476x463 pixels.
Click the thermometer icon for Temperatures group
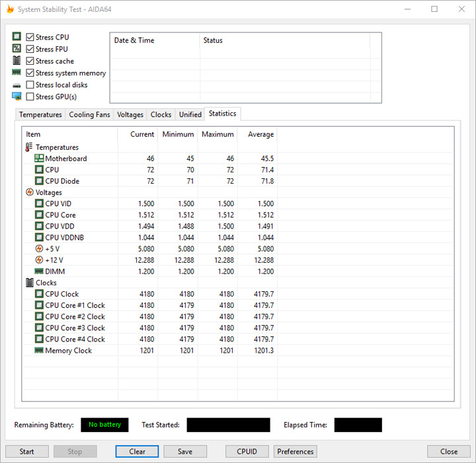[29, 147]
